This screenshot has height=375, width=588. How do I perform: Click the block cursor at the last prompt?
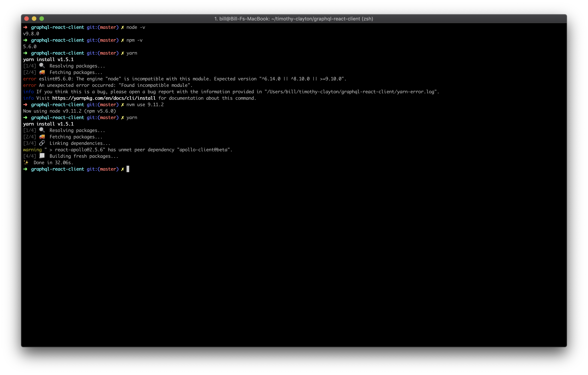pyautogui.click(x=128, y=169)
